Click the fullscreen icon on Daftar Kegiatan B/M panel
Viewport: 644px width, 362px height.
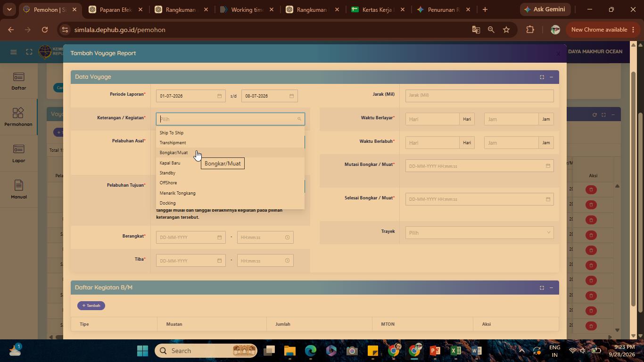(542, 288)
